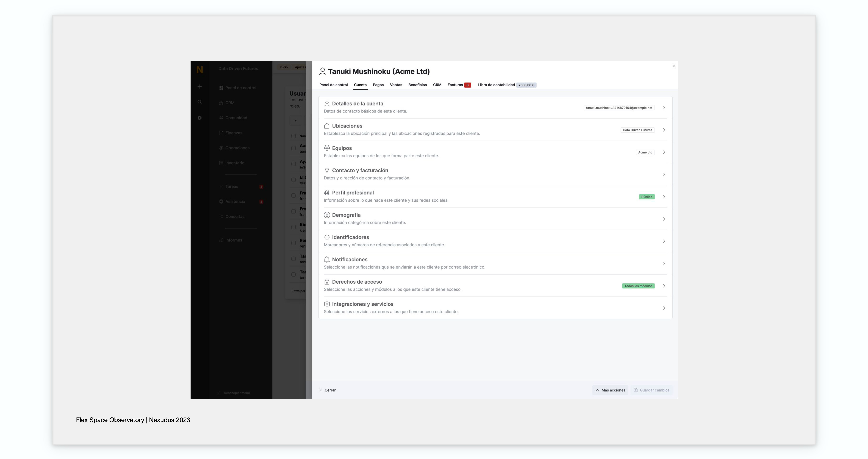Click the Perfil profesional quote icon

pyautogui.click(x=326, y=192)
